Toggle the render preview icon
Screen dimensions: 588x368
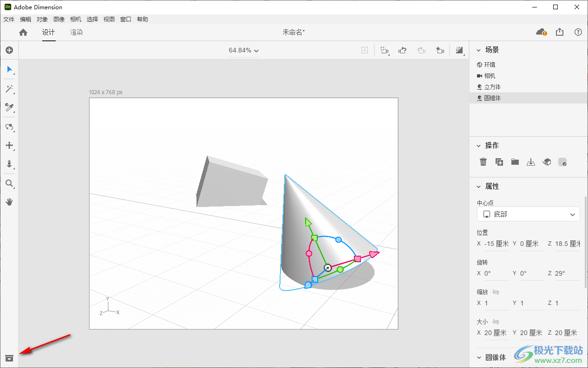[x=460, y=50]
